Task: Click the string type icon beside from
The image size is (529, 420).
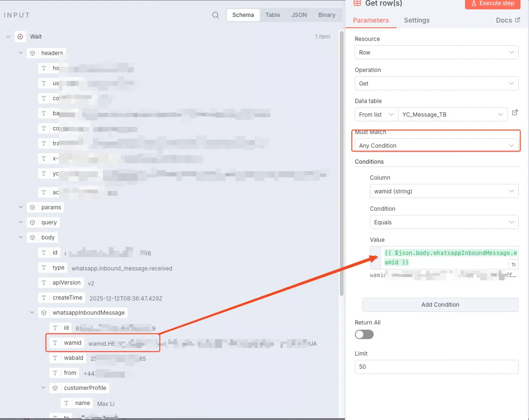Action: [x=55, y=373]
